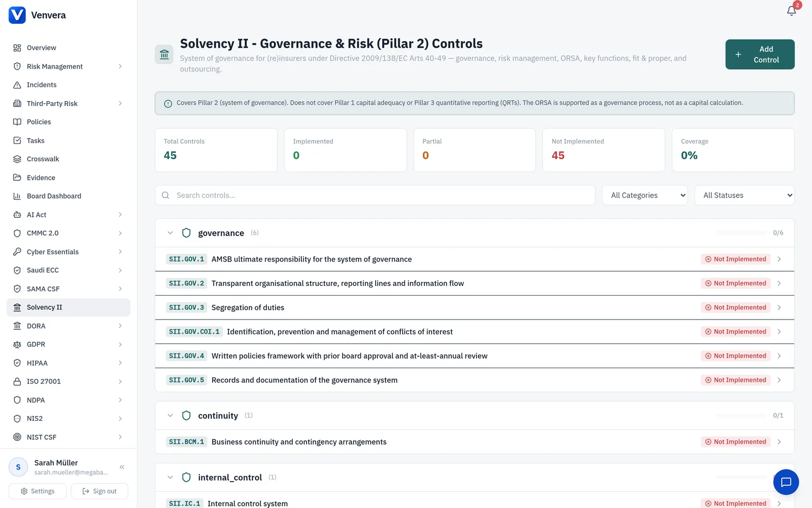Click the GDPR scales icon
The height and width of the screenshot is (508, 812).
pos(17,344)
